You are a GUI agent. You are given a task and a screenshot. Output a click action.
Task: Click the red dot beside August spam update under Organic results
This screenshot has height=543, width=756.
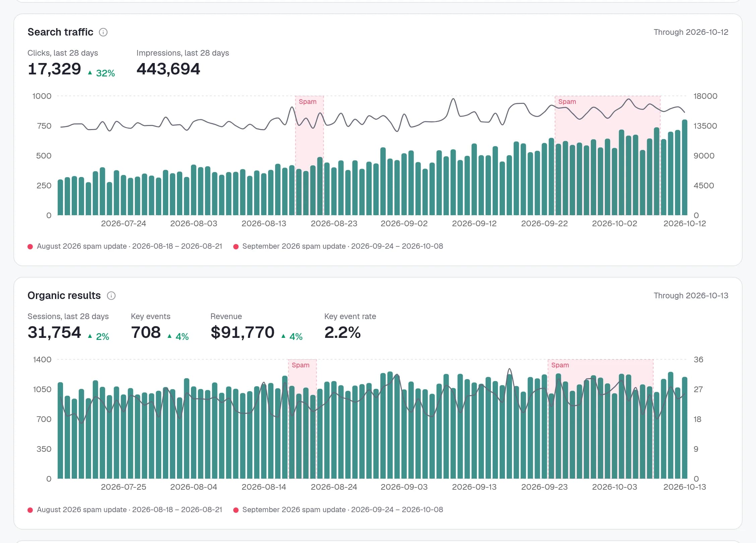[30, 510]
